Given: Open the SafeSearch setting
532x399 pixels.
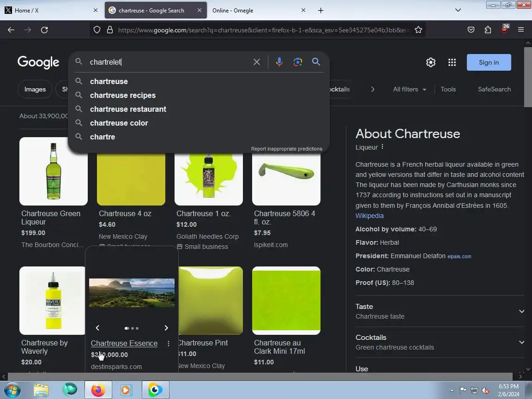Looking at the screenshot, I should coord(494,89).
